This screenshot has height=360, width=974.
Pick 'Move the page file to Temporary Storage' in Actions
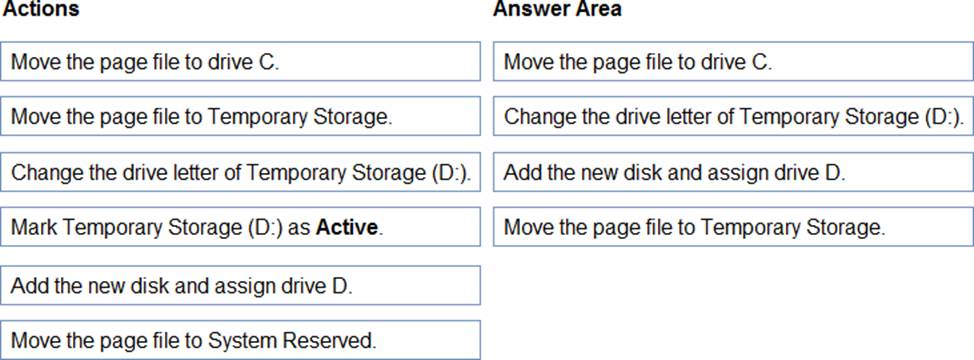point(240,116)
